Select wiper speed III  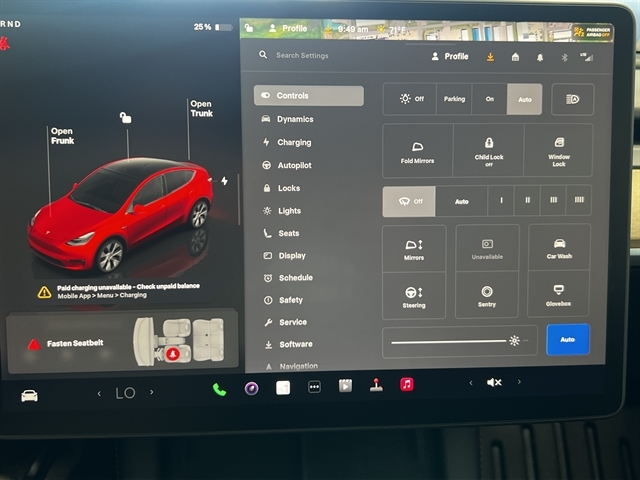pyautogui.click(x=553, y=200)
